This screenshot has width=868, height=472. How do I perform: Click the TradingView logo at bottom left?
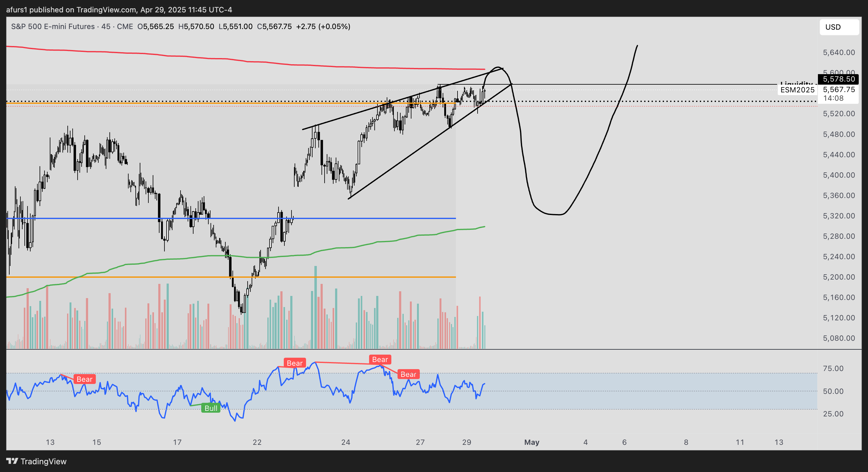[36, 461]
